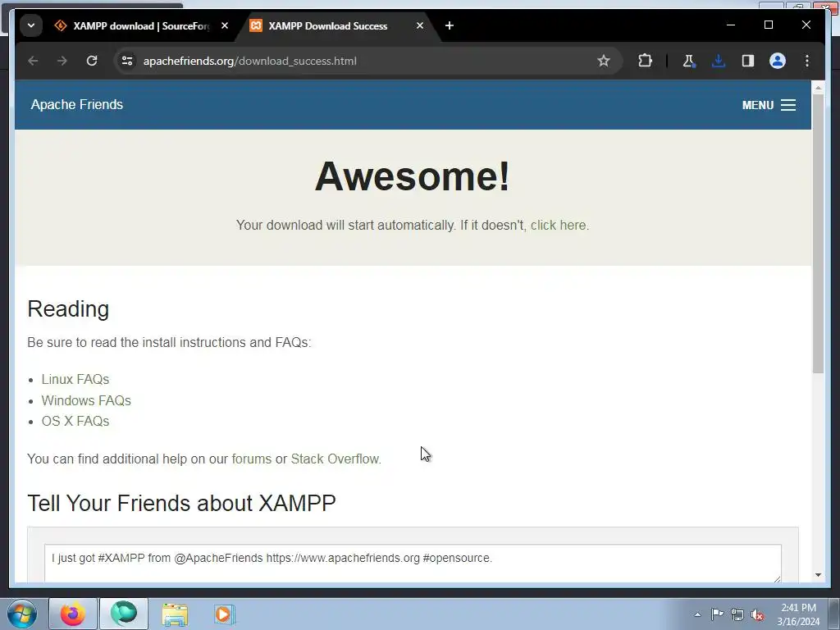The width and height of the screenshot is (840, 630).
Task: Click the 'Reading' section heading
Action: click(68, 309)
